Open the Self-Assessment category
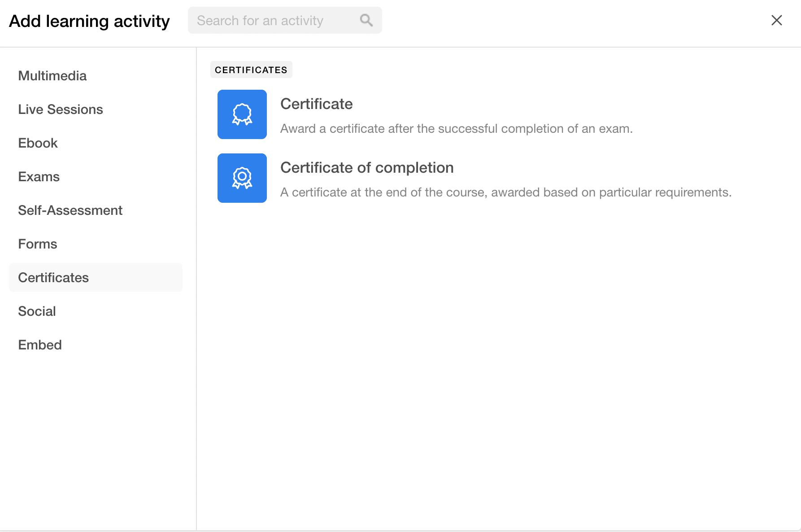 click(70, 210)
